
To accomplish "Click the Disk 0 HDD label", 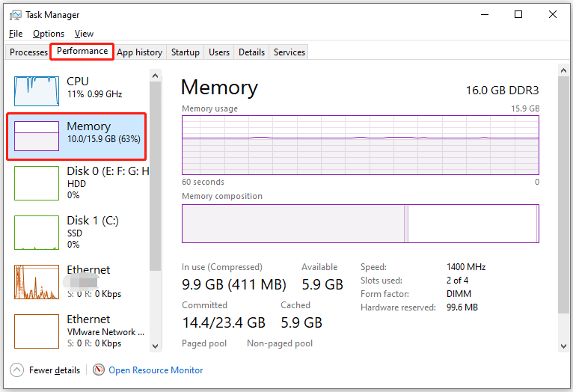I will 76,184.
